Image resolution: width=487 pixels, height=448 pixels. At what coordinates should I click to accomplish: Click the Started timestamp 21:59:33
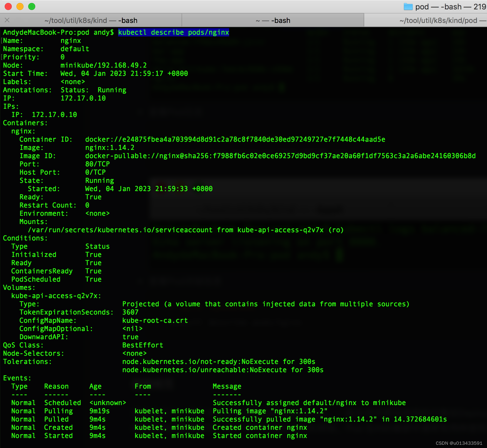(x=172, y=189)
